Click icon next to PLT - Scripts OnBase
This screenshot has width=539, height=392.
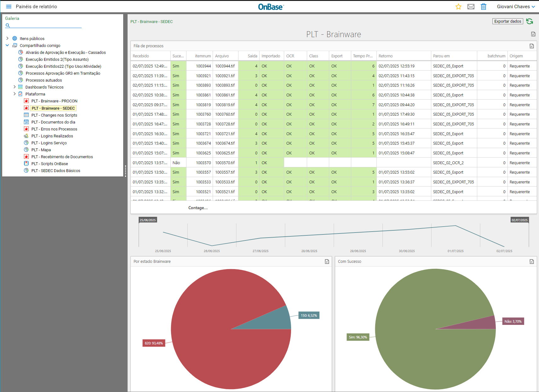click(x=26, y=164)
